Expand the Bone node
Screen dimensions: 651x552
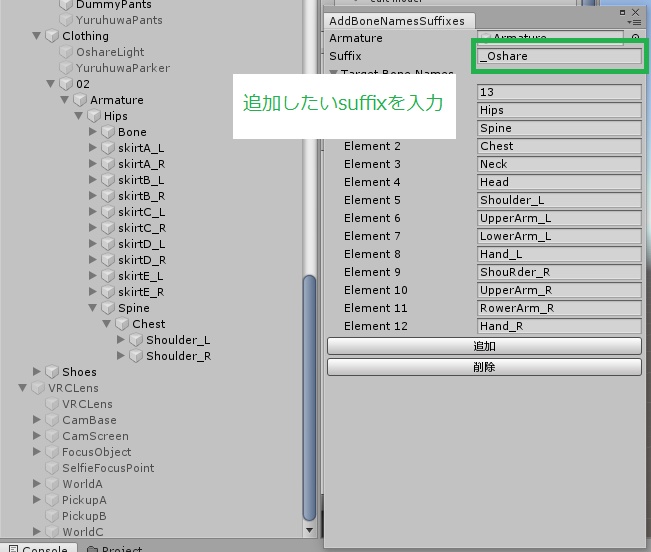93,132
